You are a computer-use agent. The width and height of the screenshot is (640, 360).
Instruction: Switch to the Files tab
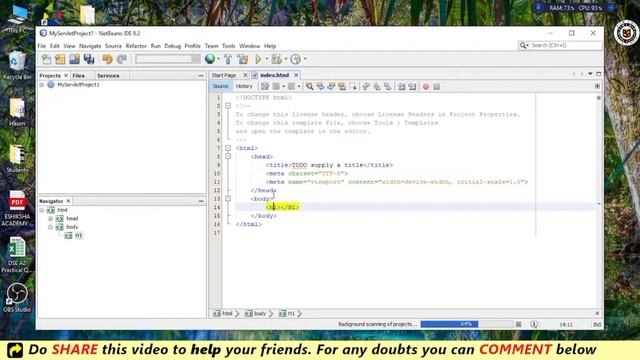[78, 76]
